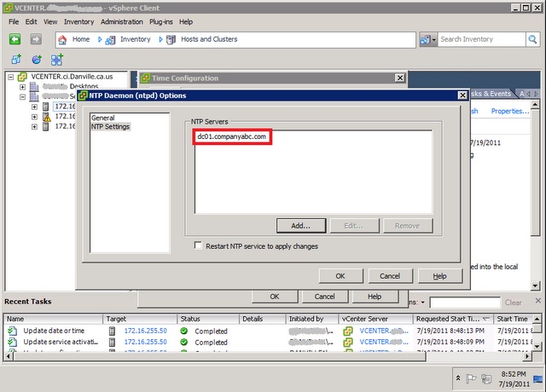Click the Home icon in navigation bar
The image size is (546, 392).
(x=62, y=40)
